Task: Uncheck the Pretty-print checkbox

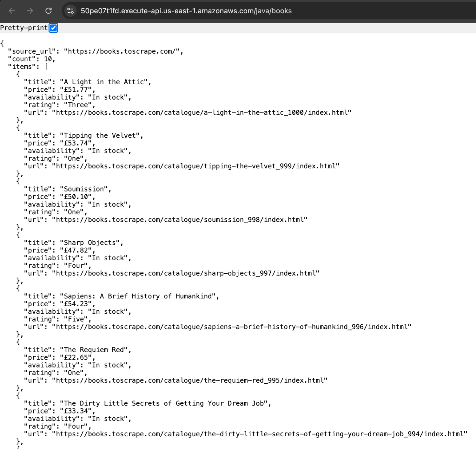Action: (54, 28)
